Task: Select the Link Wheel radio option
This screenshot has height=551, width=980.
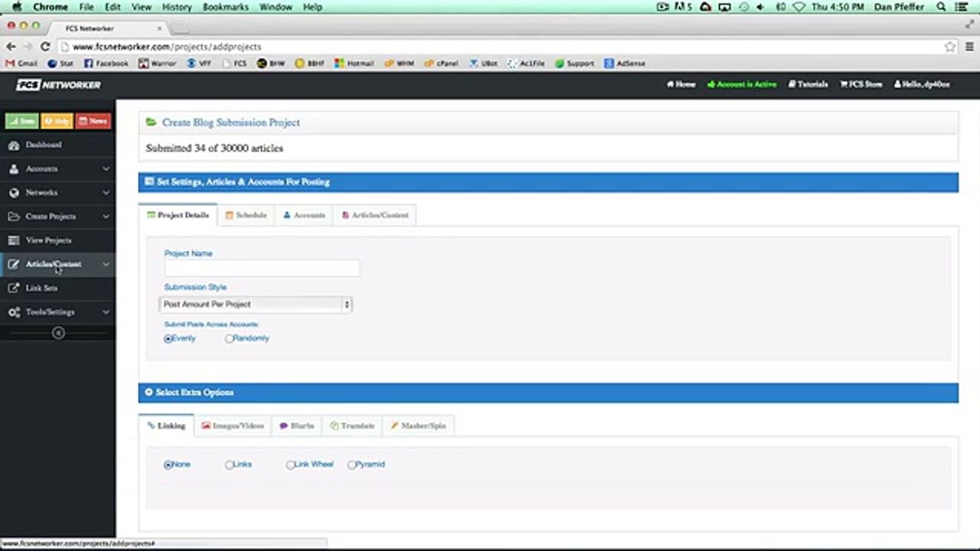Action: tap(290, 465)
